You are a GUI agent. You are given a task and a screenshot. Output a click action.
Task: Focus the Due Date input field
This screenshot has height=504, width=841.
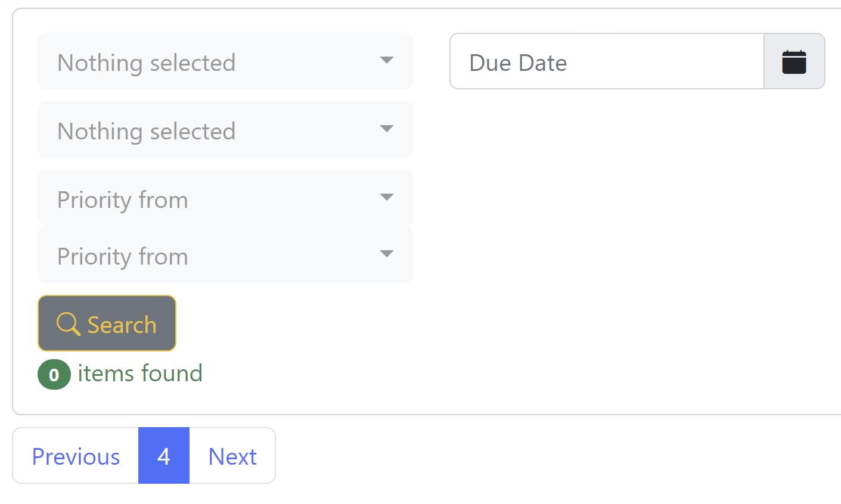pyautogui.click(x=607, y=61)
